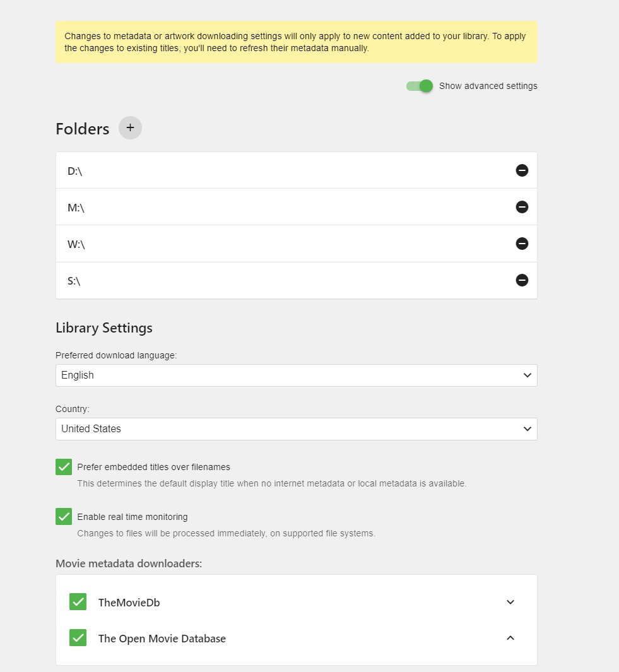This screenshot has width=619, height=672.
Task: Click the S:\ folder row
Action: click(x=74, y=281)
